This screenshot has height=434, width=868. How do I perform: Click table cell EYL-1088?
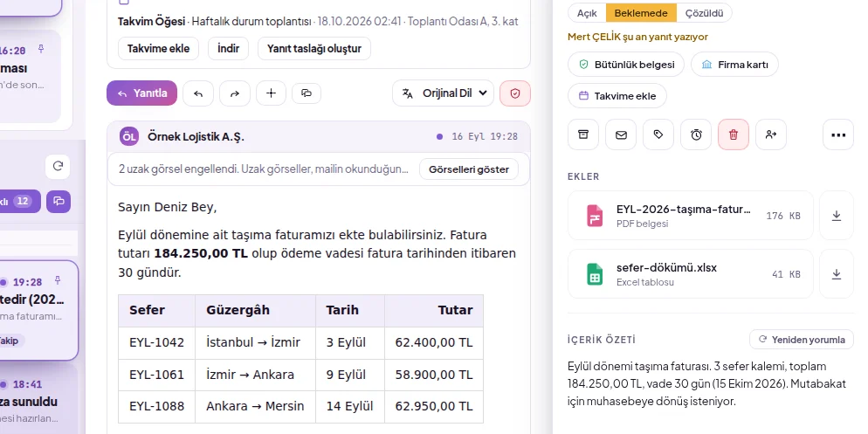pyautogui.click(x=156, y=406)
